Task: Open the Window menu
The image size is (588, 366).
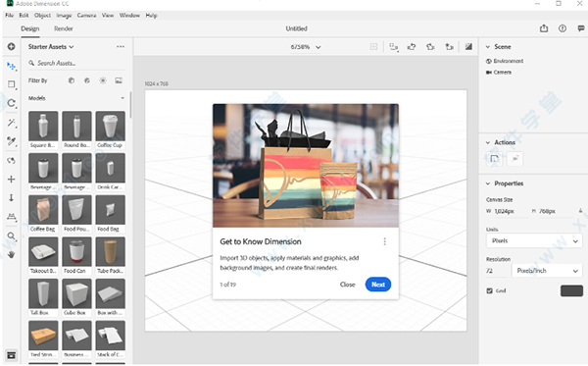Action: [x=129, y=16]
